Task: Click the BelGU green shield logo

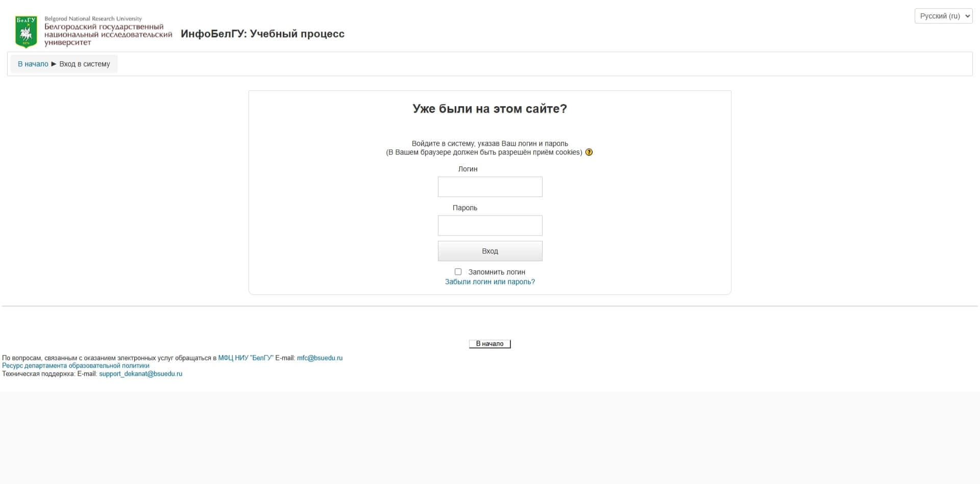Action: coord(26,32)
